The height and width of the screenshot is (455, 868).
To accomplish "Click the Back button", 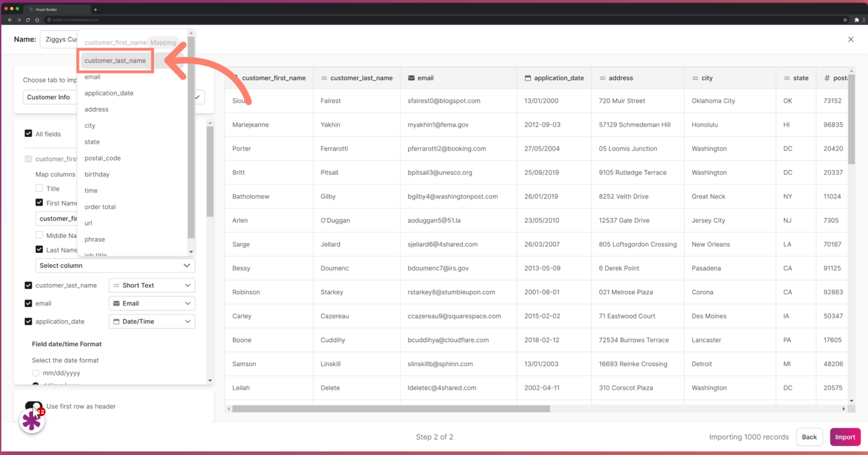I will point(810,437).
